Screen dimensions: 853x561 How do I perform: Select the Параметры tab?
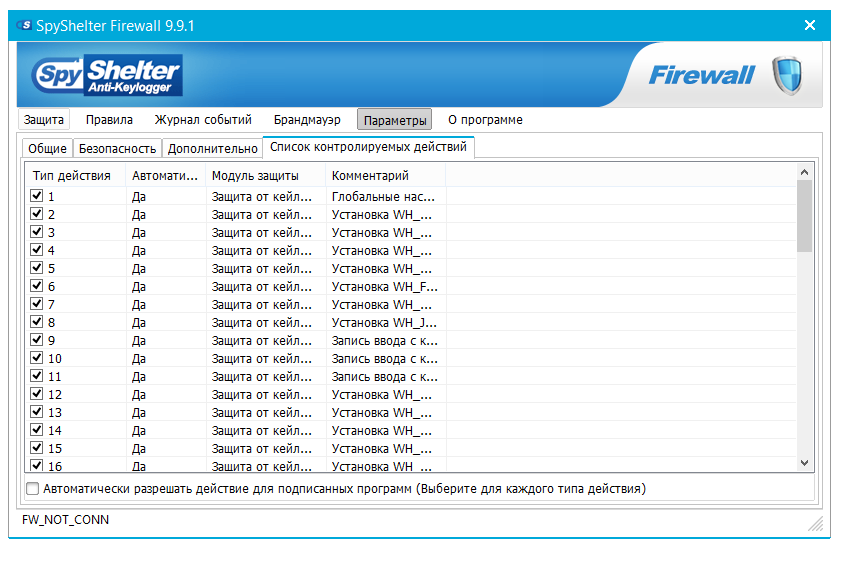(394, 120)
